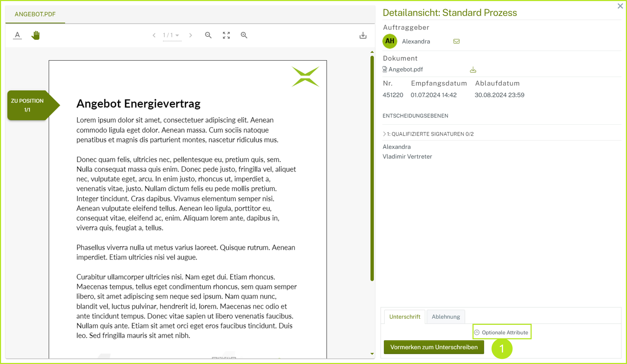Image resolution: width=627 pixels, height=364 pixels.
Task: Select the Unterschrift tab
Action: (x=404, y=316)
